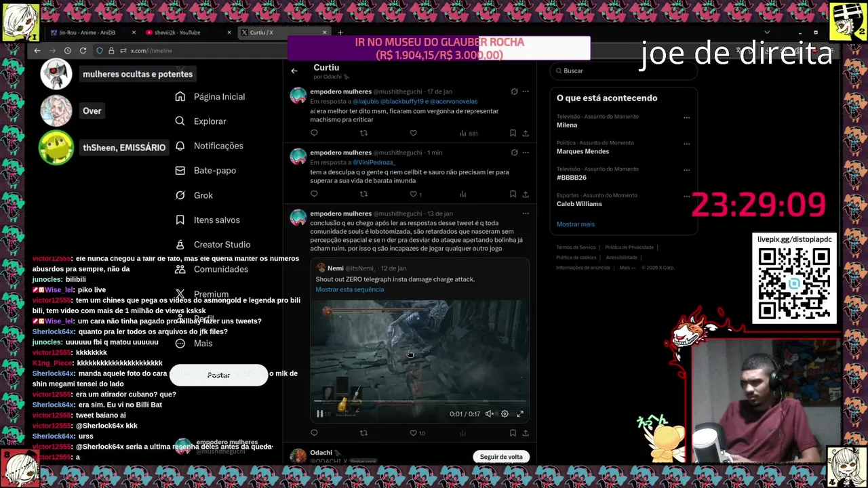The image size is (868, 488).
Task: Open Grok in sidebar
Action: [194, 195]
